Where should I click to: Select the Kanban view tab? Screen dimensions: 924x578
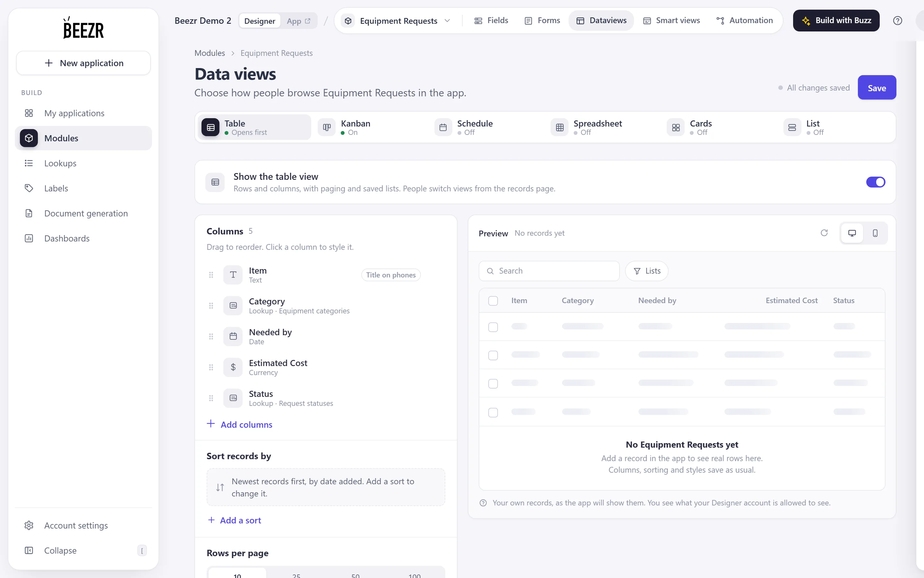370,127
